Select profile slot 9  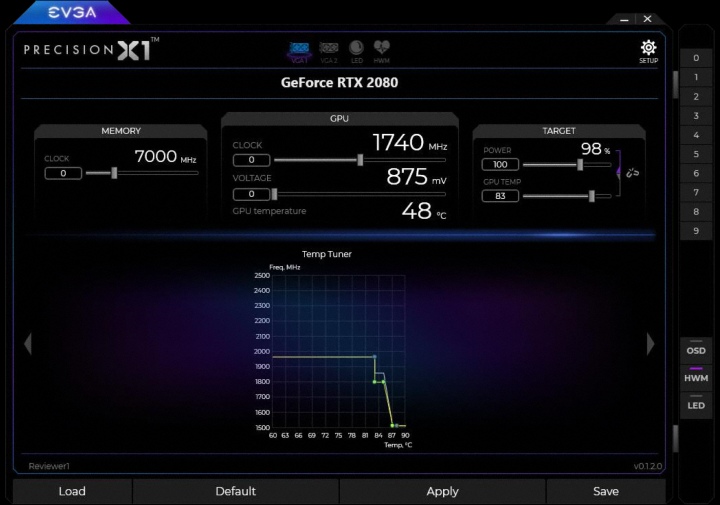pyautogui.click(x=696, y=231)
